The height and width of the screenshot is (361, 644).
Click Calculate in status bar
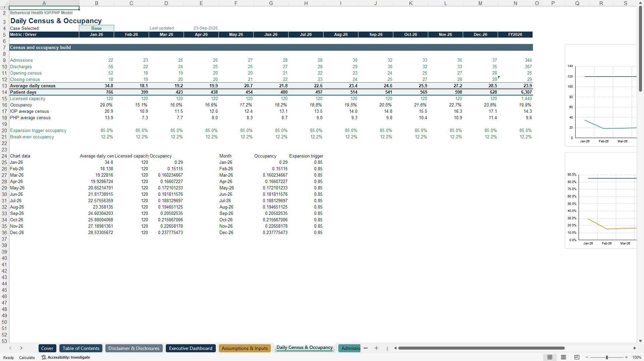(27, 358)
